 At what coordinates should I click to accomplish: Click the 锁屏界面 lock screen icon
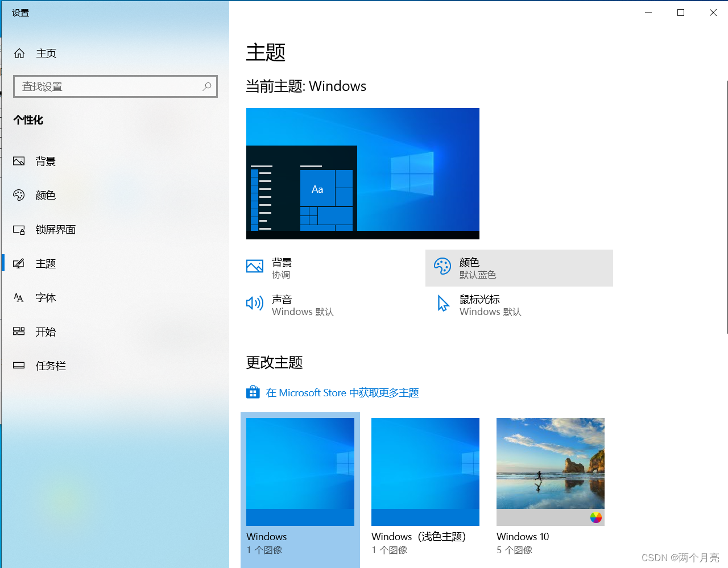click(19, 230)
